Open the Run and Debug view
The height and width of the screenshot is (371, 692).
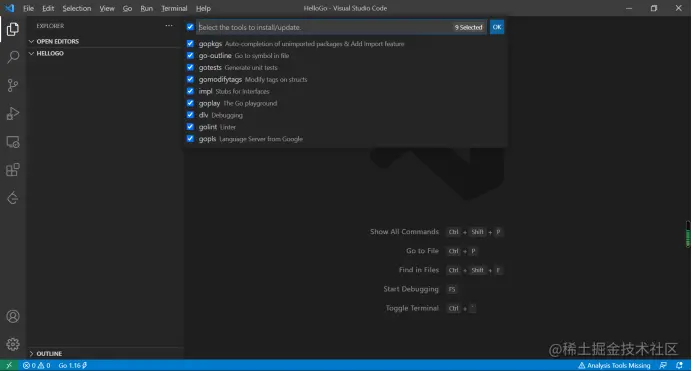pyautogui.click(x=13, y=113)
